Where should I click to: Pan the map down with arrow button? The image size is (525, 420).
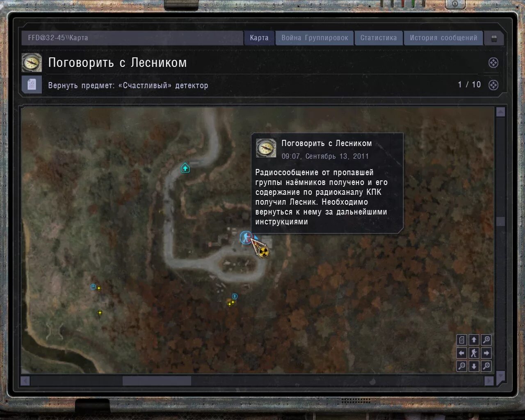474,366
